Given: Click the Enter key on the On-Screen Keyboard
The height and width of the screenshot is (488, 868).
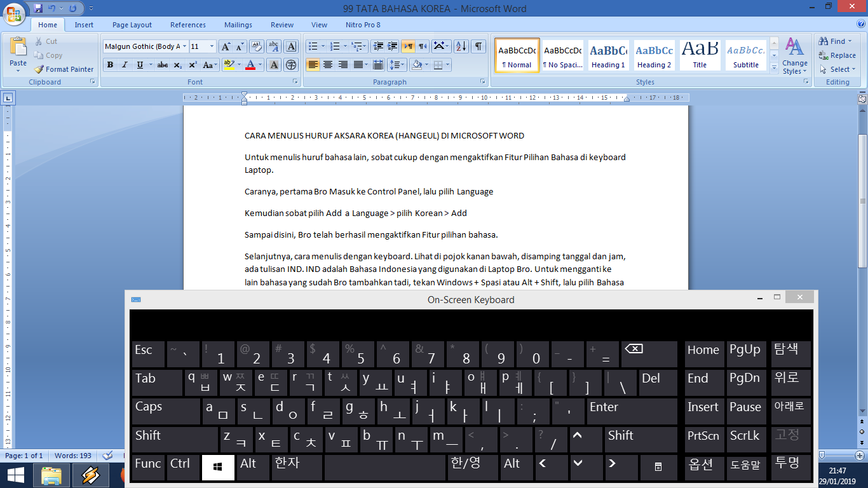Looking at the screenshot, I should (632, 411).
